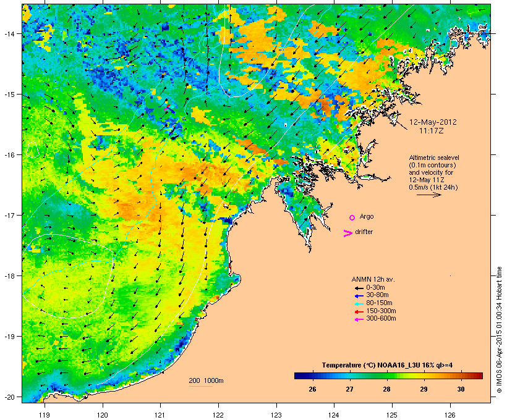
Task: Click the magenta 300-600m legend arrow
Action: (x=359, y=319)
